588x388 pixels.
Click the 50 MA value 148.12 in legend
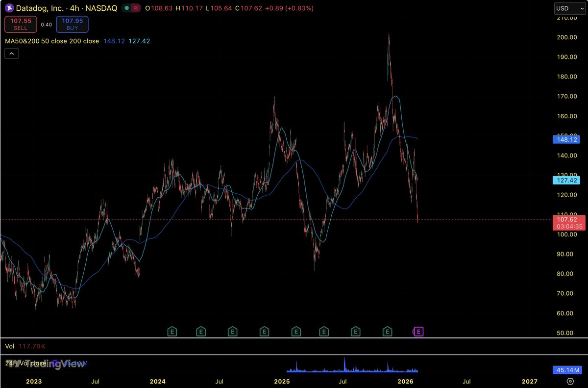[113, 41]
